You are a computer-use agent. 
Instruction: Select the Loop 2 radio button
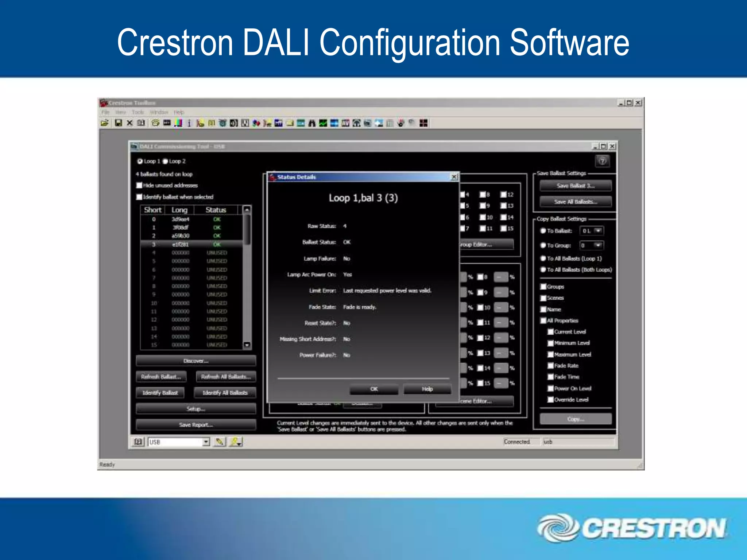point(165,161)
